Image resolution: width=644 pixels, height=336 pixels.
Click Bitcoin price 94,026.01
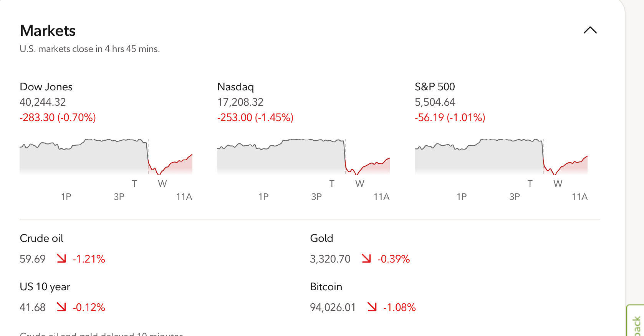333,308
